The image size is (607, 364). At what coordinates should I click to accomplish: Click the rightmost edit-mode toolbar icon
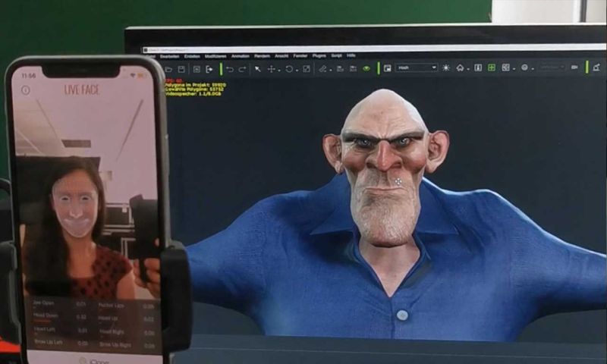(x=596, y=67)
